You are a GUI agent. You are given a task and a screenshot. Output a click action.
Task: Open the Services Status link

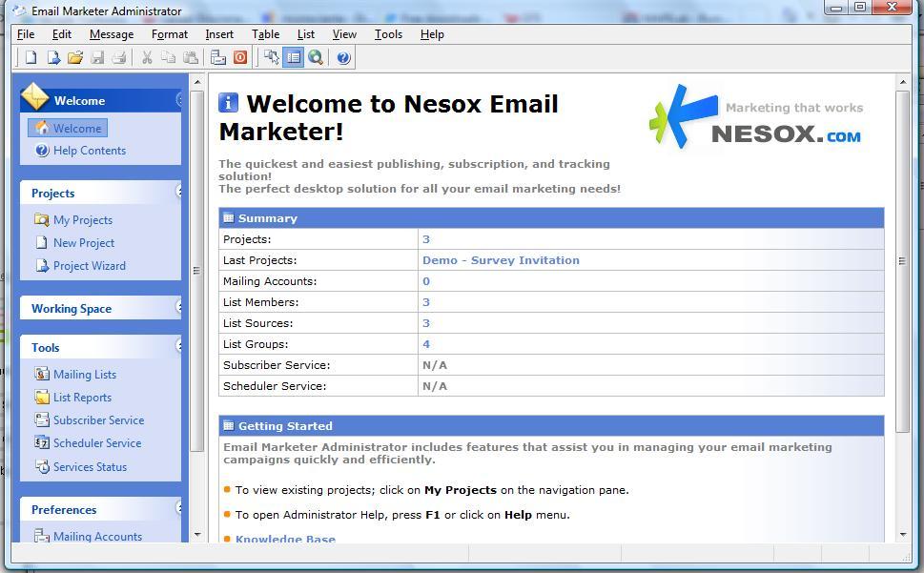pos(91,466)
